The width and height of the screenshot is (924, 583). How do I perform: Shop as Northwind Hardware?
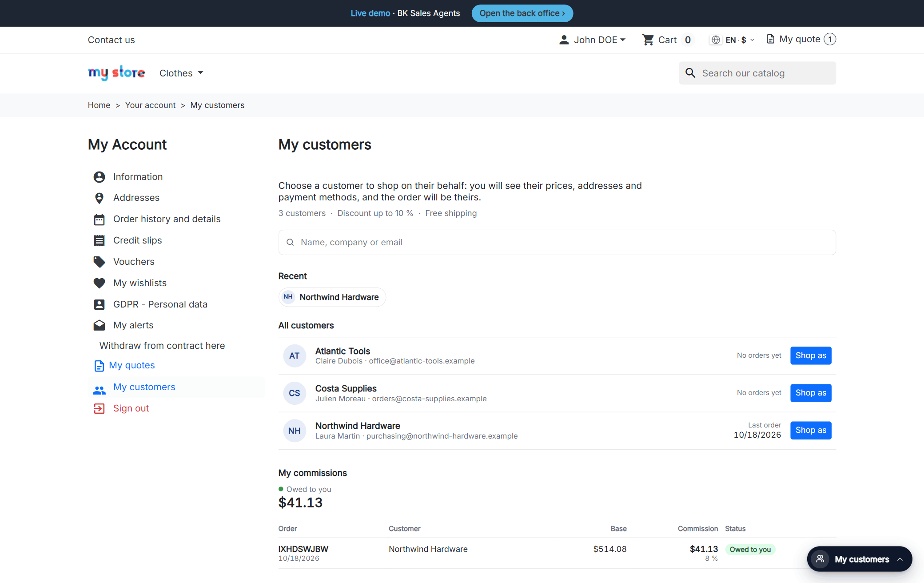[811, 430]
